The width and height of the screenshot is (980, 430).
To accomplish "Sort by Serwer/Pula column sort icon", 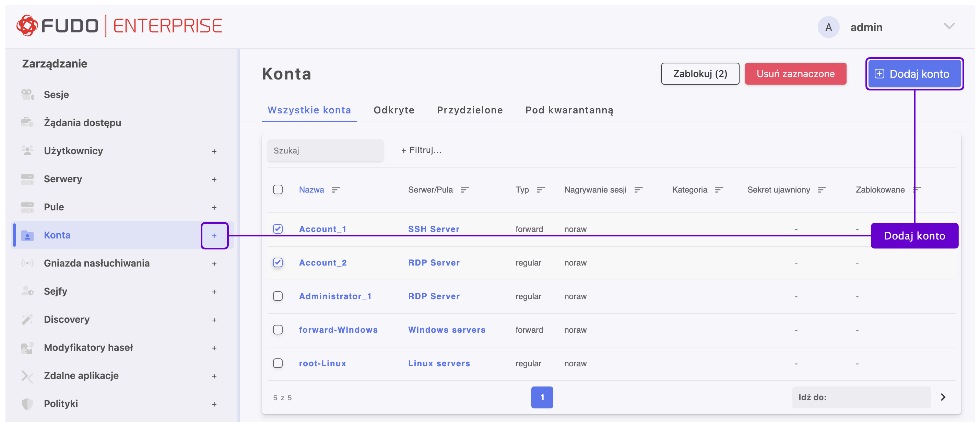I will tap(464, 189).
